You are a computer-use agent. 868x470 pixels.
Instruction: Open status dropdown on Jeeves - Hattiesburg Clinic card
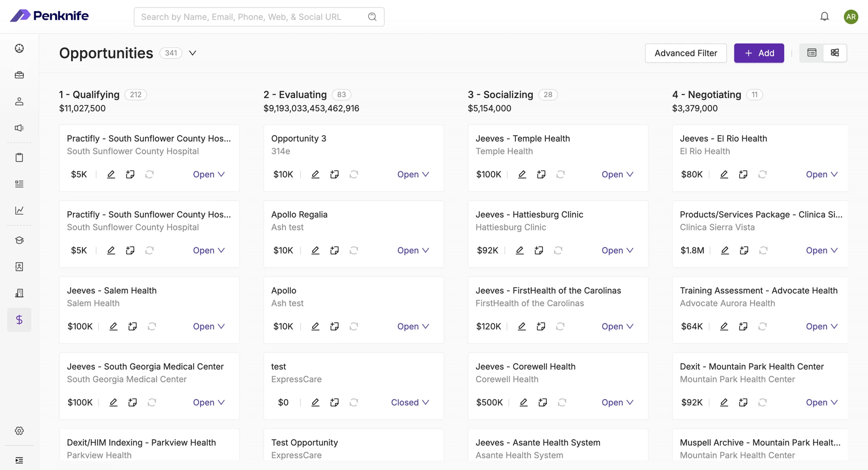617,250
